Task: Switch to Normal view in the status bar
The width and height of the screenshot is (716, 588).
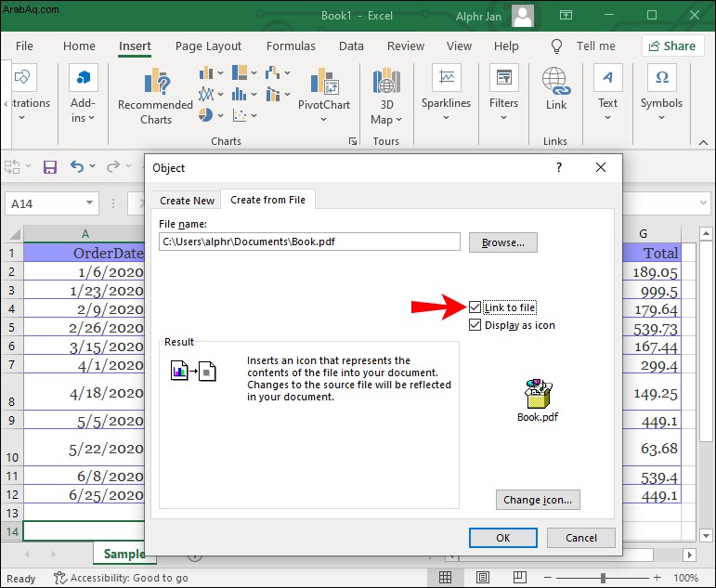Action: point(445,578)
